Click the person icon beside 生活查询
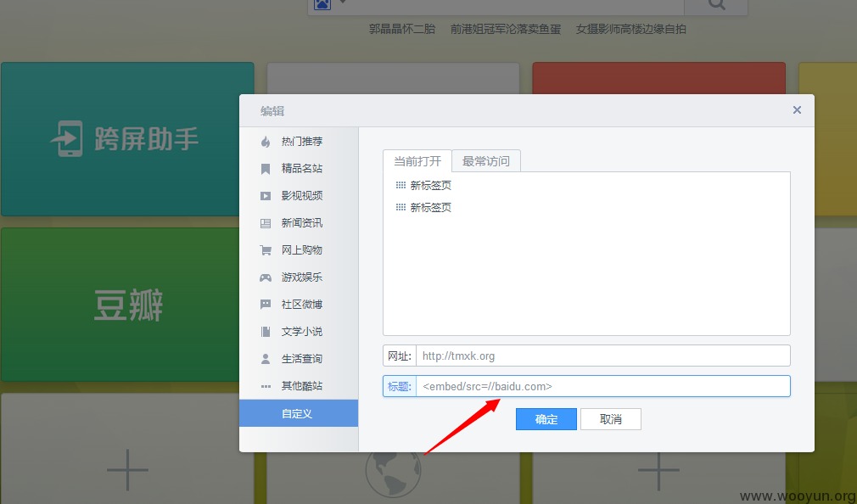The image size is (857, 504). pos(266,359)
